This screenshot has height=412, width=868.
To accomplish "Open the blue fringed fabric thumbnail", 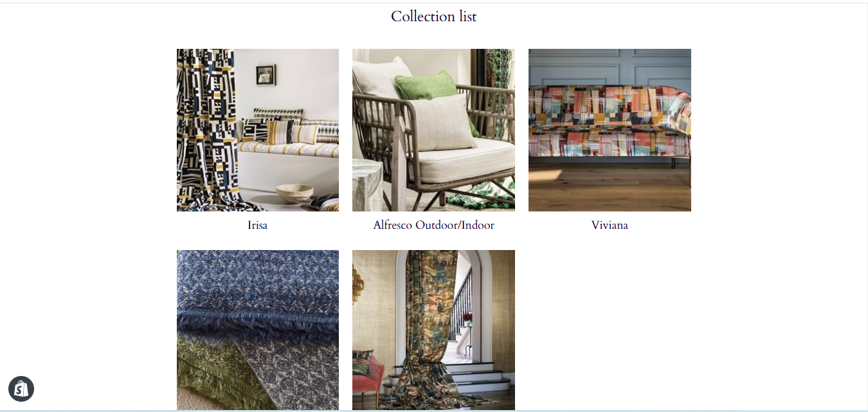I will (x=258, y=330).
